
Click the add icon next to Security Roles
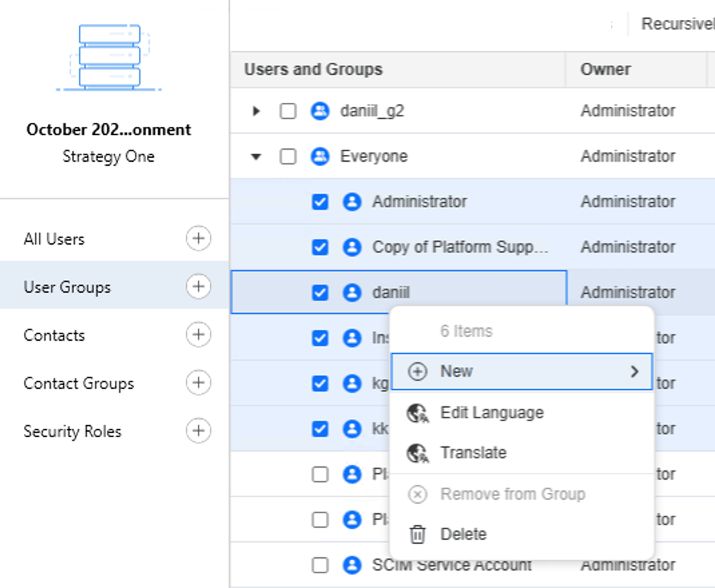coord(198,431)
